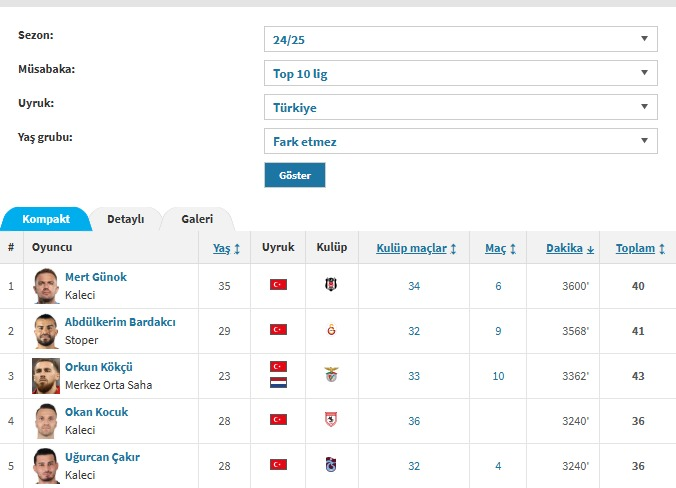Open Mert Günok player profile link
Screen dimensions: 676x488
point(96,277)
